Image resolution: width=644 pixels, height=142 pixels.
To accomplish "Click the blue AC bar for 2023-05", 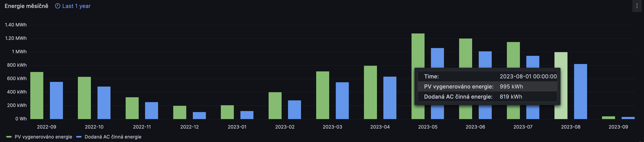I will 438,58.
